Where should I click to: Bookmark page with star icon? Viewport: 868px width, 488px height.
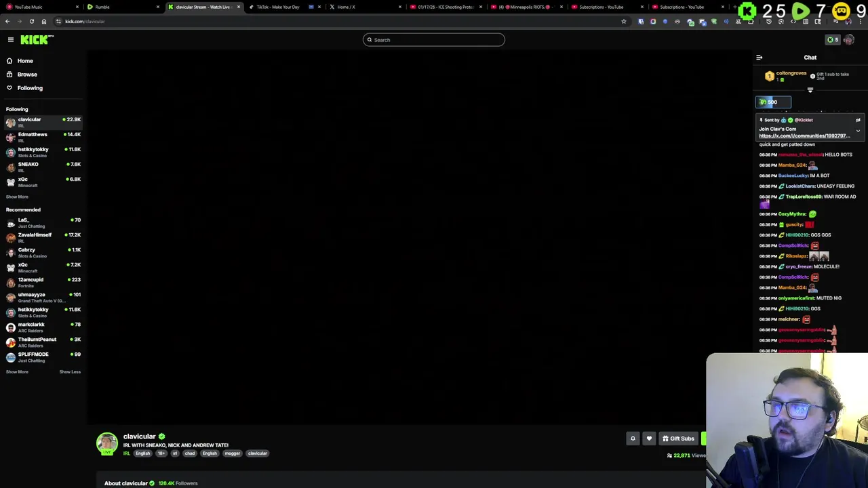pyautogui.click(x=624, y=22)
